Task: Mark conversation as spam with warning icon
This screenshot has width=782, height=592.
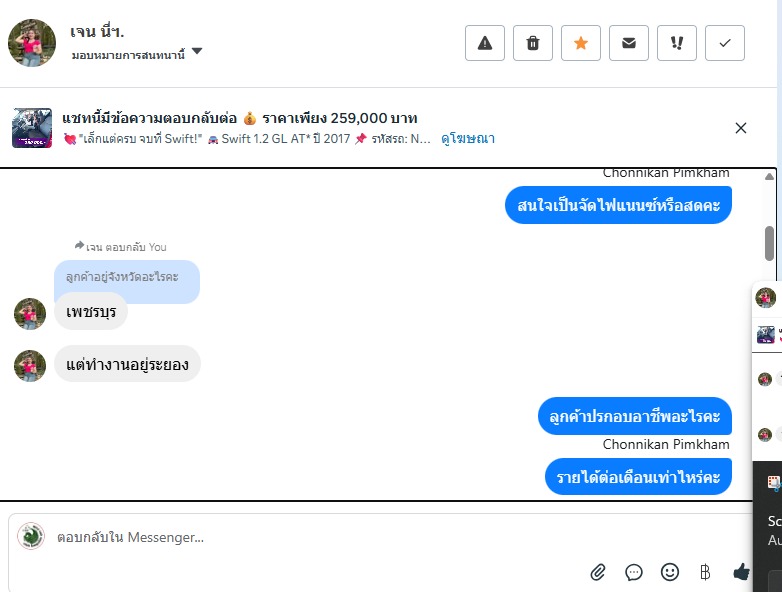Action: tap(485, 43)
